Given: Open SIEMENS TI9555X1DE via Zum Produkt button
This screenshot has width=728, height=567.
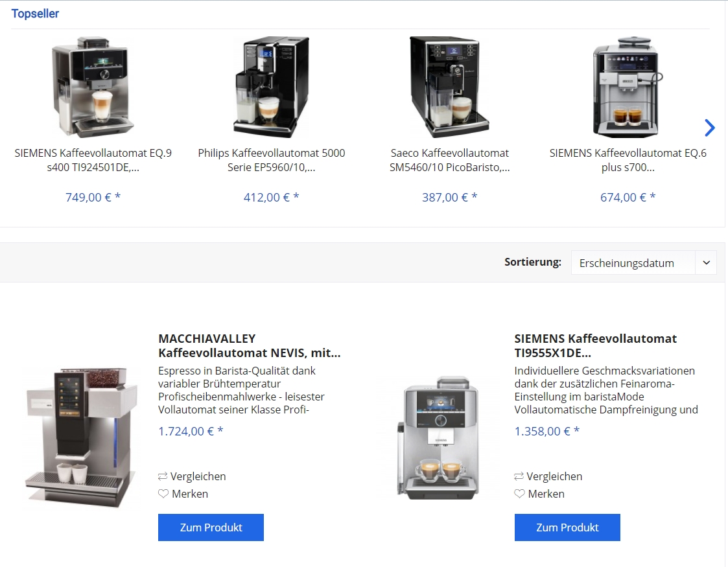Looking at the screenshot, I should pos(567,527).
